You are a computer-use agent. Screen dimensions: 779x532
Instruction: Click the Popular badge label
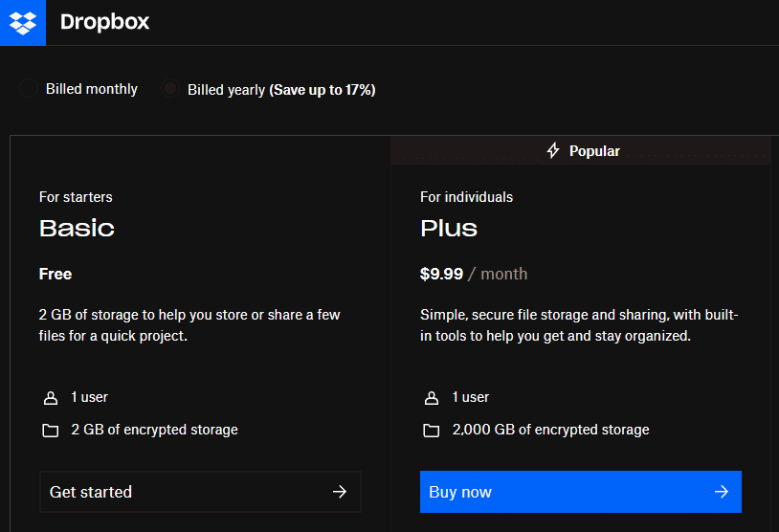(x=594, y=151)
